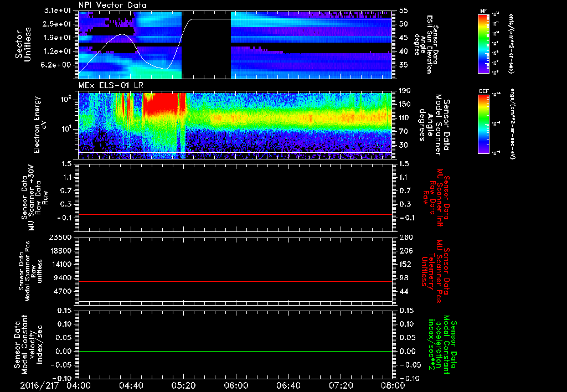Click the DEF label above lower color bar

pos(483,91)
